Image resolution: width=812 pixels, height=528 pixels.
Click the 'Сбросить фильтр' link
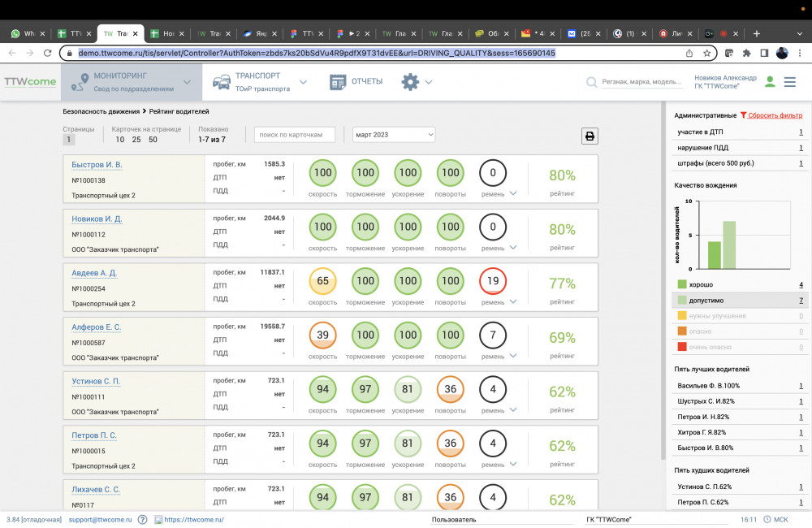click(x=774, y=115)
